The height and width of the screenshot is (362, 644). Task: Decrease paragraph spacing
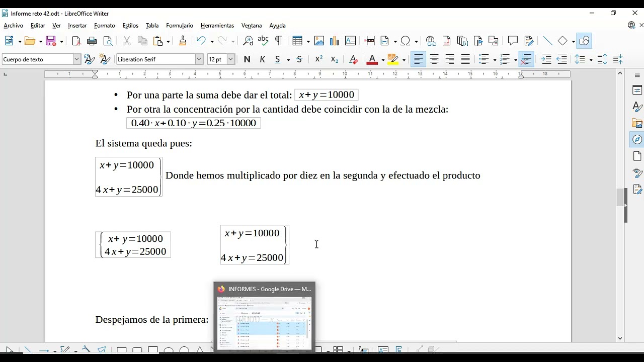pyautogui.click(x=618, y=59)
